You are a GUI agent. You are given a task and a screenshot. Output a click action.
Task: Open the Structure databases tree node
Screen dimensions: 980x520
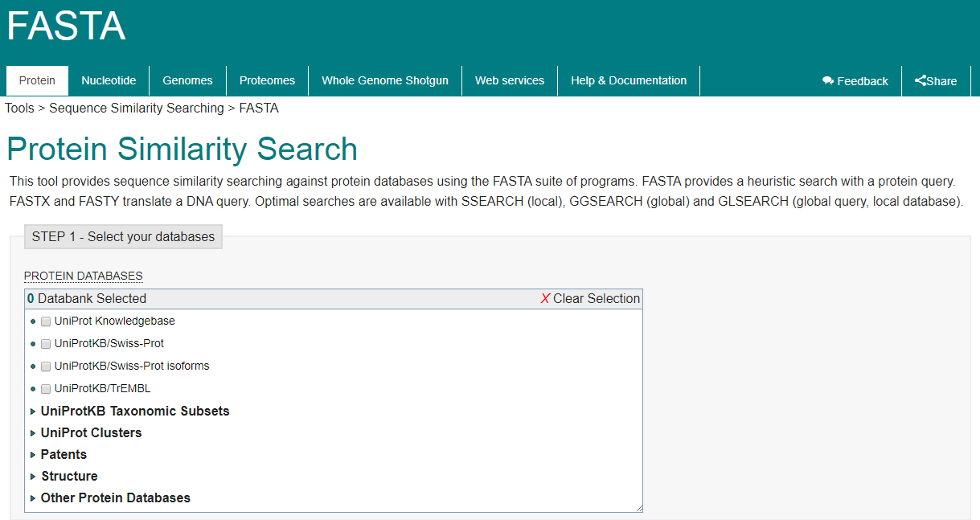tap(33, 477)
